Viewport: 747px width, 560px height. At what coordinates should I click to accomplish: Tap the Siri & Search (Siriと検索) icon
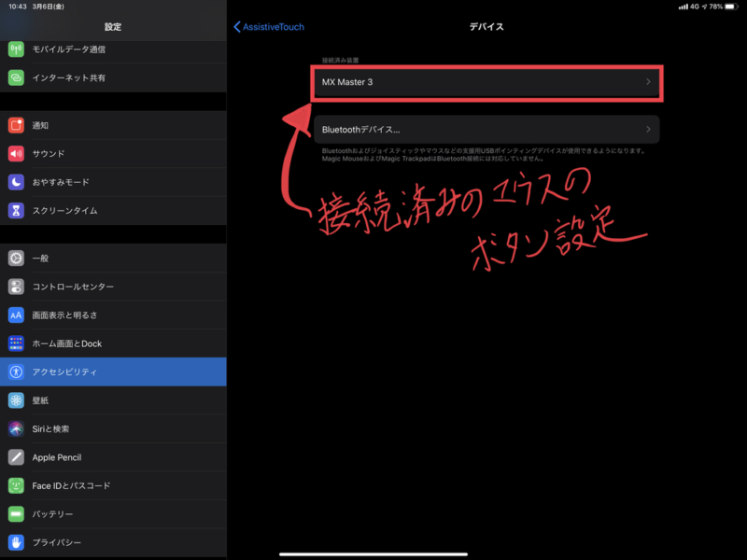[x=16, y=429]
